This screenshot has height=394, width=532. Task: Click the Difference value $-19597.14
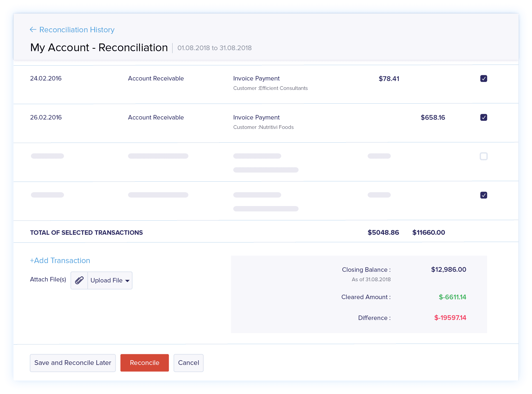tap(450, 318)
